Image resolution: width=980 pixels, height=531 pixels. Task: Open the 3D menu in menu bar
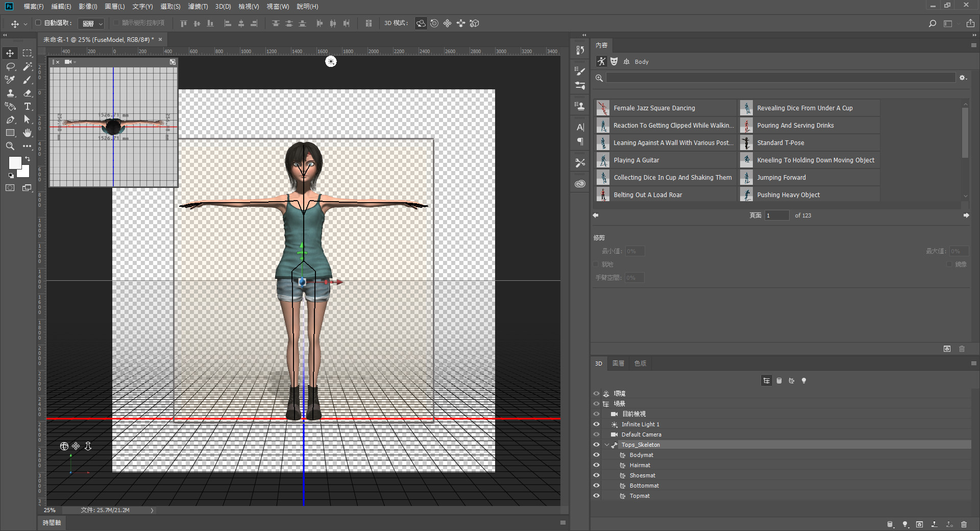223,7
